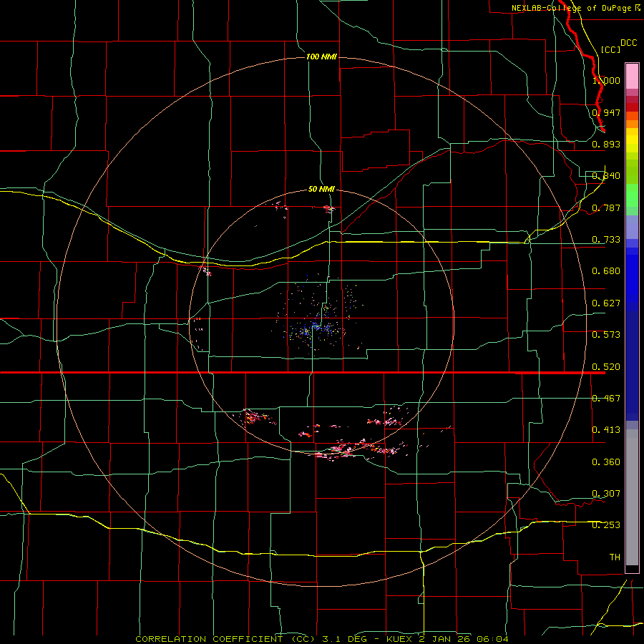This screenshot has height=644, width=644.
Task: Click the 0.947 scale value
Action: point(606,112)
